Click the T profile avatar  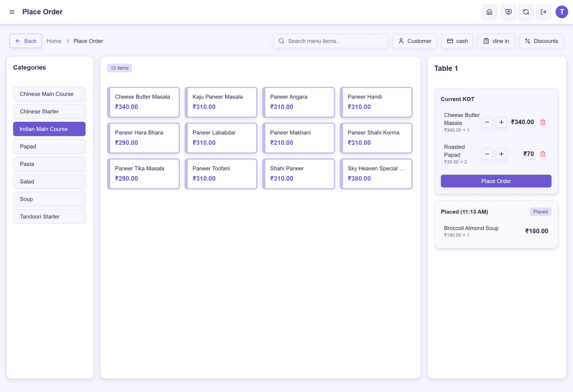coord(562,12)
